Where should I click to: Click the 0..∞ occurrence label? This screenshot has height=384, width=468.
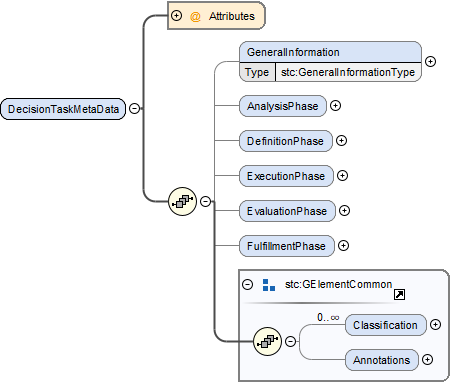(x=328, y=317)
